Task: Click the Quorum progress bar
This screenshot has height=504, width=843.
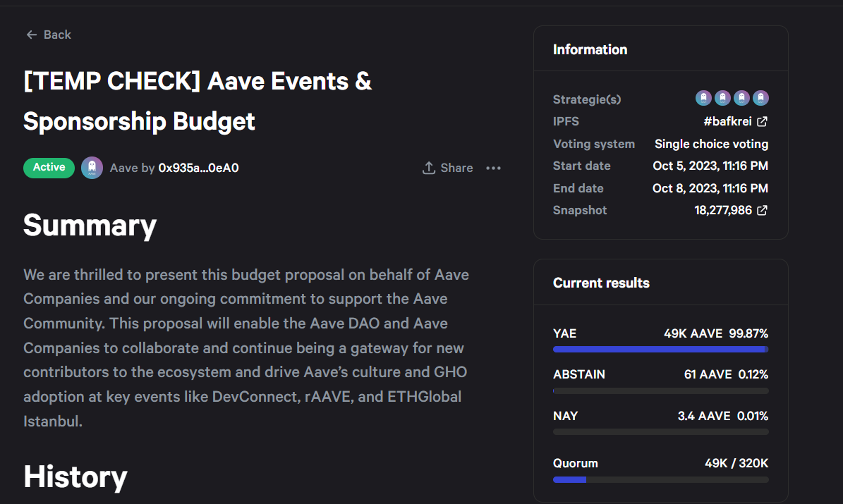Action: tap(660, 479)
